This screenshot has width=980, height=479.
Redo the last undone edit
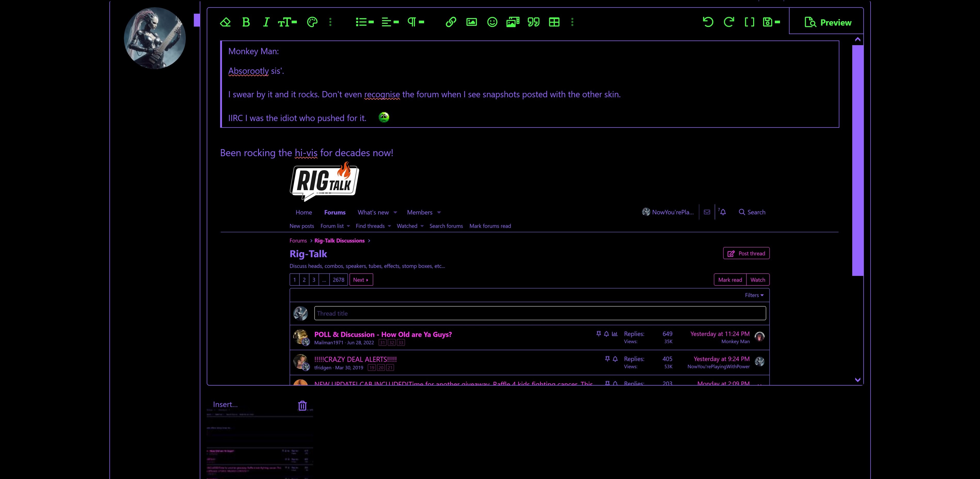729,22
